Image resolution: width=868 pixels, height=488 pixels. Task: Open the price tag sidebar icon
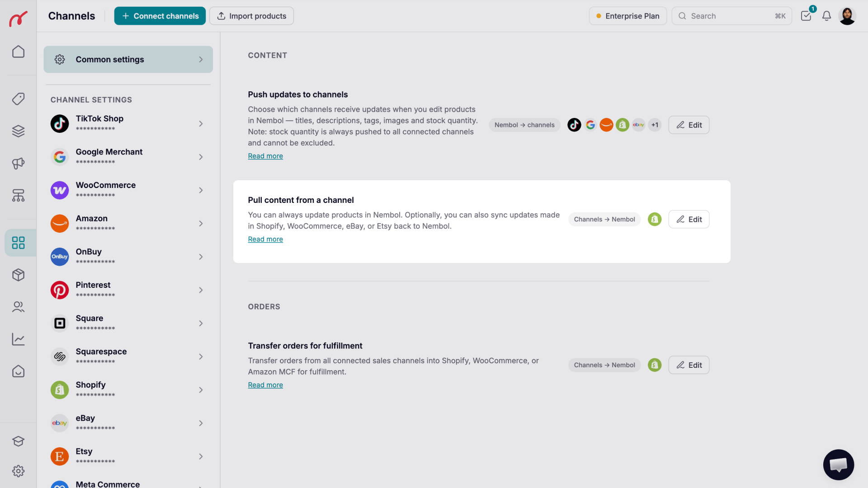[x=18, y=99]
